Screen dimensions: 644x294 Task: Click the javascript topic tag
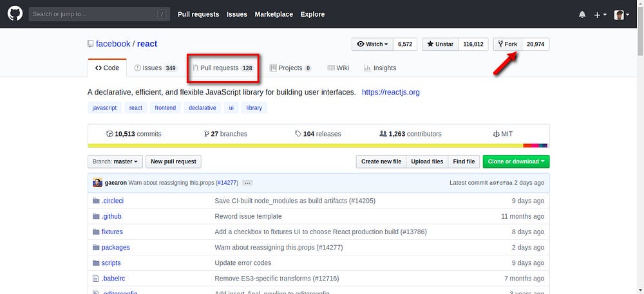[x=104, y=108]
